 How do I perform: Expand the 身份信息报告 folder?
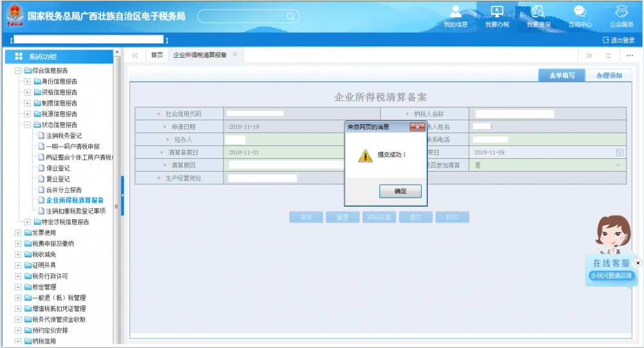point(27,82)
